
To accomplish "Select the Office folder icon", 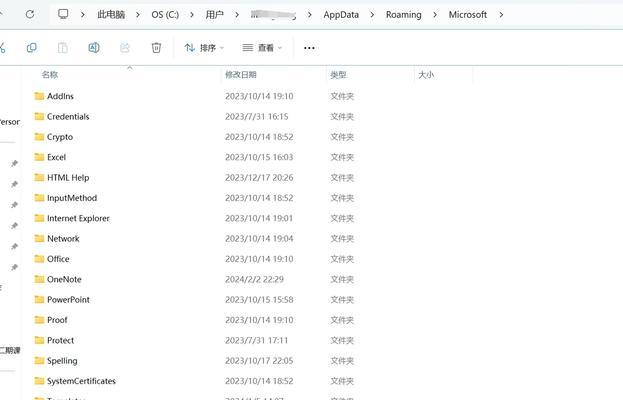I will 39,259.
